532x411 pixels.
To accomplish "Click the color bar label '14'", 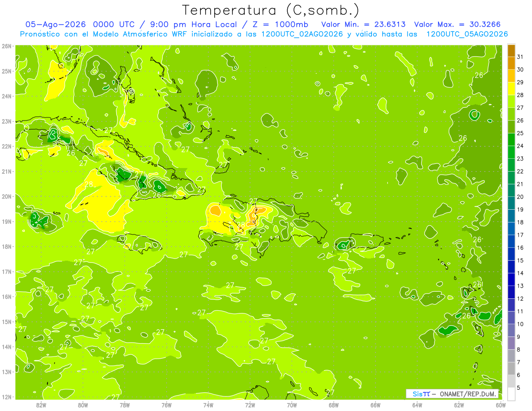I will click(x=520, y=273).
